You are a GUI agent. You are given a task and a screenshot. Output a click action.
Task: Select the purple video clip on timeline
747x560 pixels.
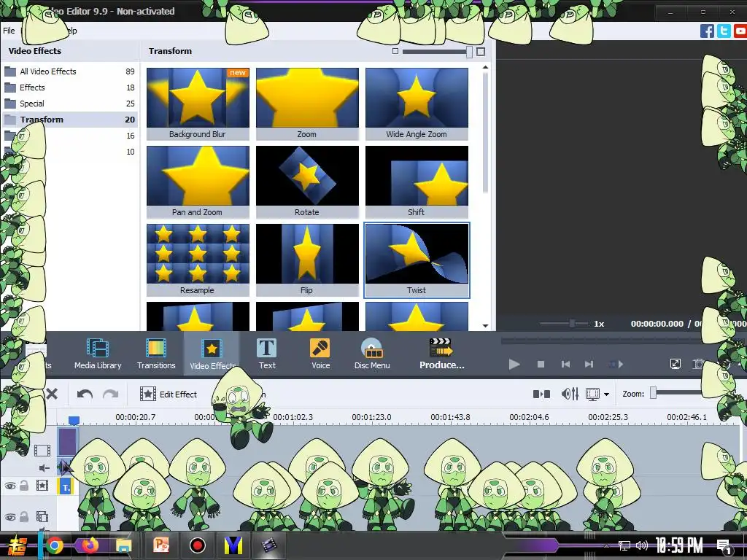click(67, 441)
